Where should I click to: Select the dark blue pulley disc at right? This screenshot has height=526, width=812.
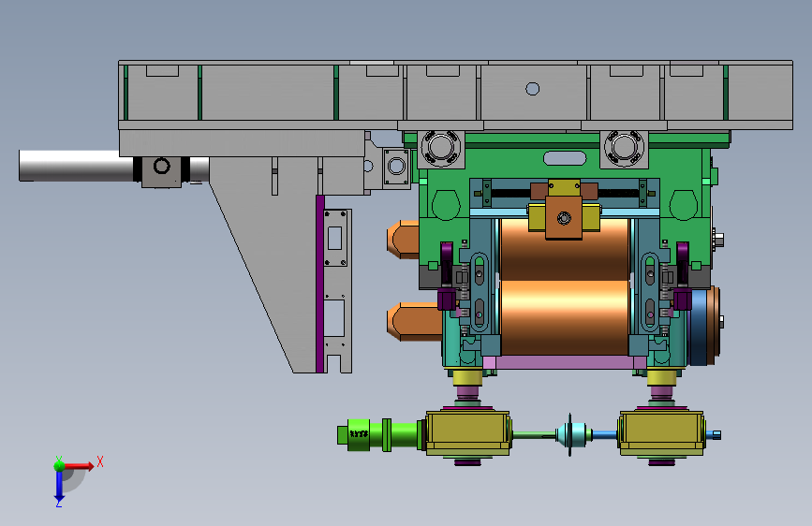point(700,326)
